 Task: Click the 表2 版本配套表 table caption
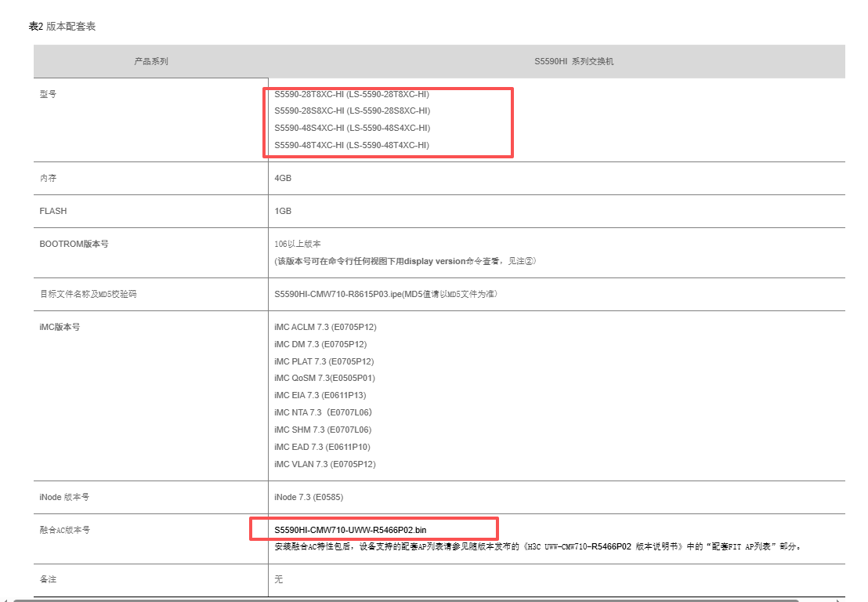63,27
